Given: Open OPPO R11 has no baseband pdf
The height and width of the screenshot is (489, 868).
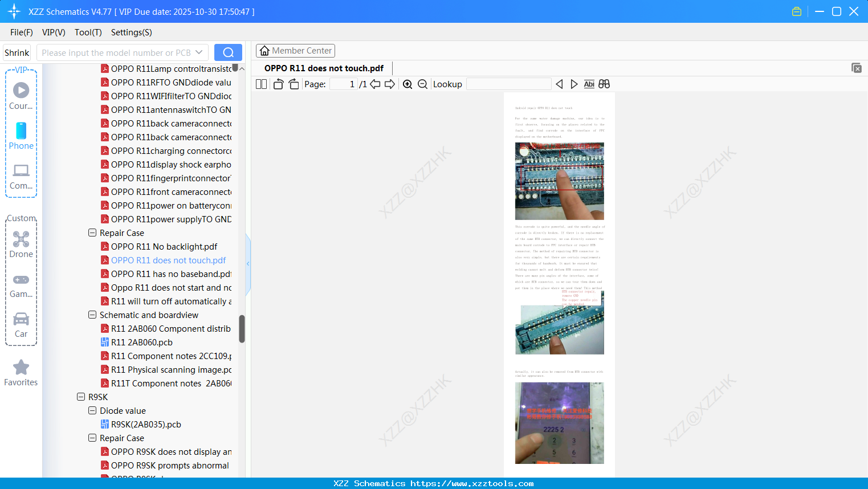Looking at the screenshot, I should [171, 274].
